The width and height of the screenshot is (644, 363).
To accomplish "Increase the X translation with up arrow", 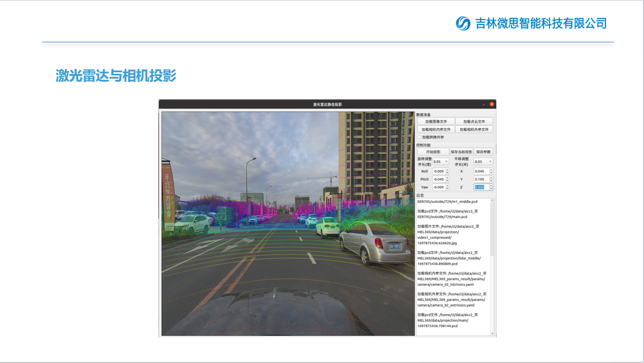I will point(491,170).
